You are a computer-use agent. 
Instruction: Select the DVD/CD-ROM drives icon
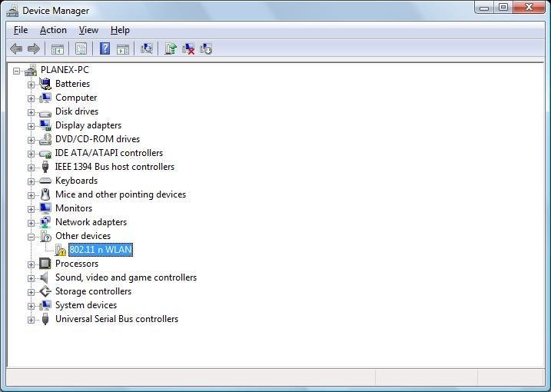point(45,139)
